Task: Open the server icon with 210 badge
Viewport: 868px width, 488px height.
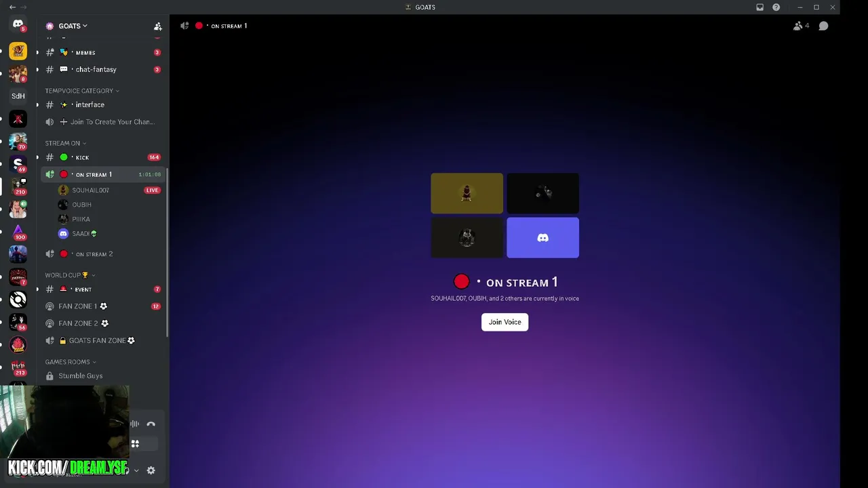Action: (x=18, y=186)
